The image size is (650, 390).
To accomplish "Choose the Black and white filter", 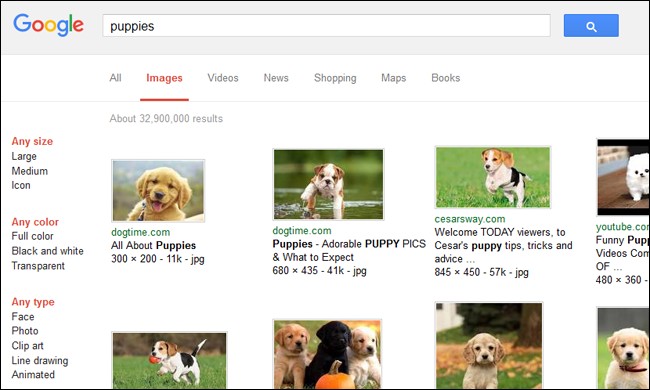I will 48,251.
